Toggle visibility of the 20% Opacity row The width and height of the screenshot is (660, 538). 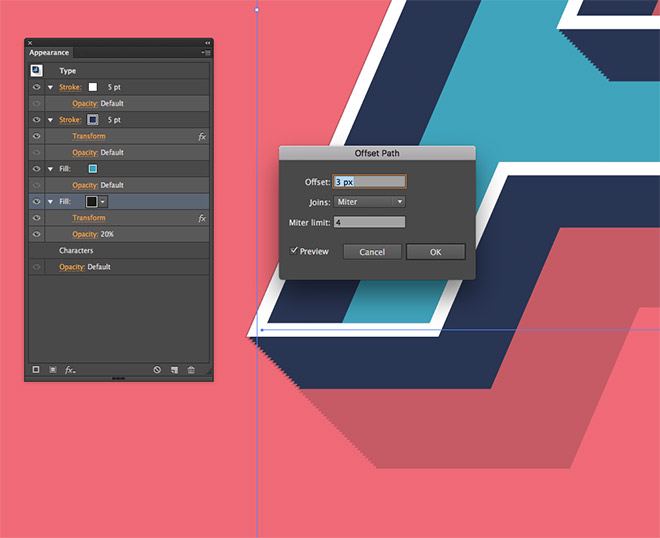click(36, 234)
